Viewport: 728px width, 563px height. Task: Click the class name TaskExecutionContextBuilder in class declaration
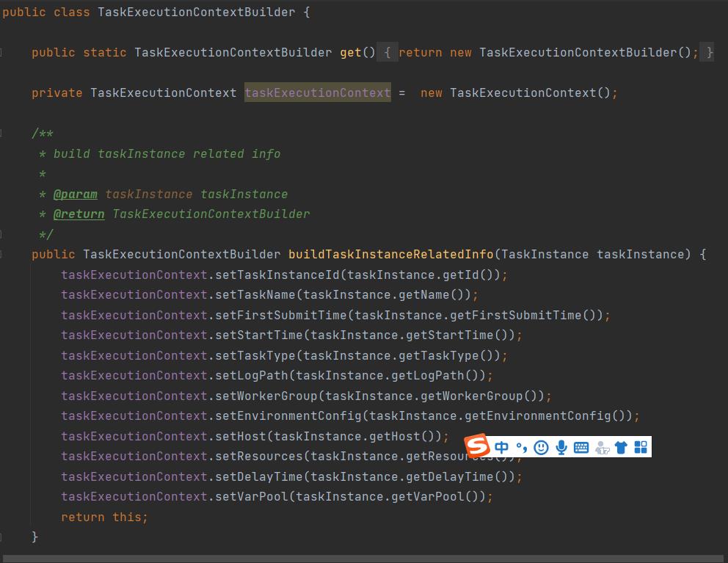[x=197, y=12]
